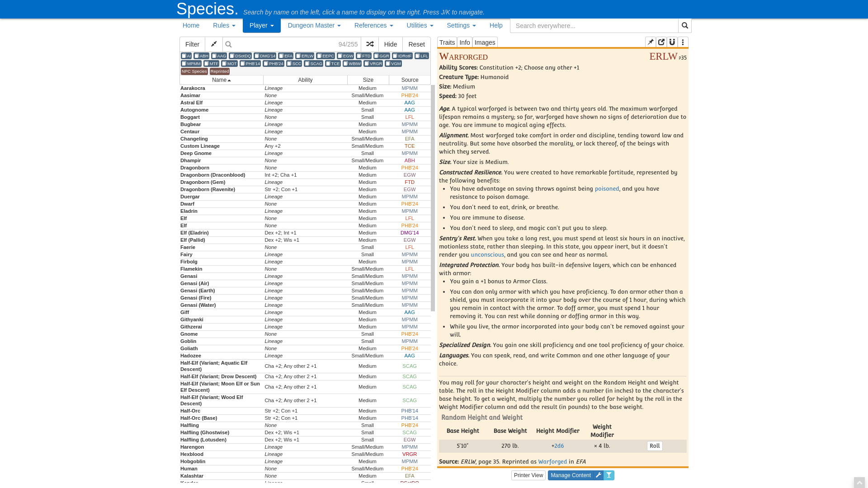Toggle the AI source filter pill
The image size is (868, 488).
[186, 56]
